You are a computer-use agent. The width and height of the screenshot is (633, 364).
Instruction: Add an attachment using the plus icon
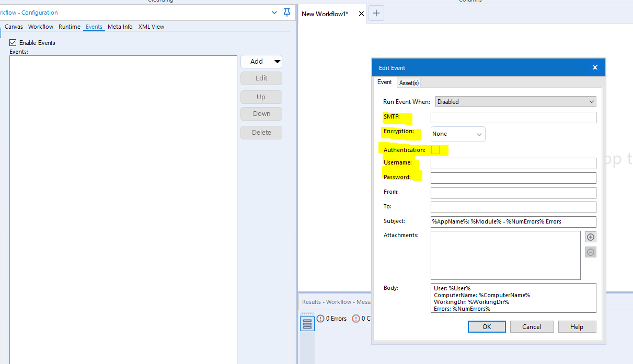(590, 237)
